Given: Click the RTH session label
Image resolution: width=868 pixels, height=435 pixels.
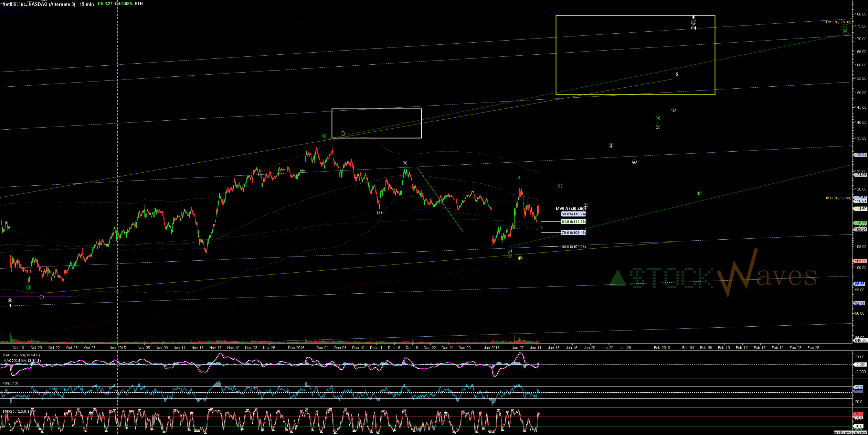Looking at the screenshot, I should [139, 4].
